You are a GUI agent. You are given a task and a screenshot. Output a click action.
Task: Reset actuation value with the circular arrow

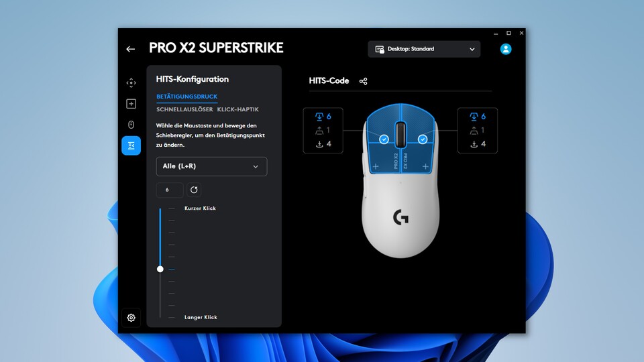(194, 190)
